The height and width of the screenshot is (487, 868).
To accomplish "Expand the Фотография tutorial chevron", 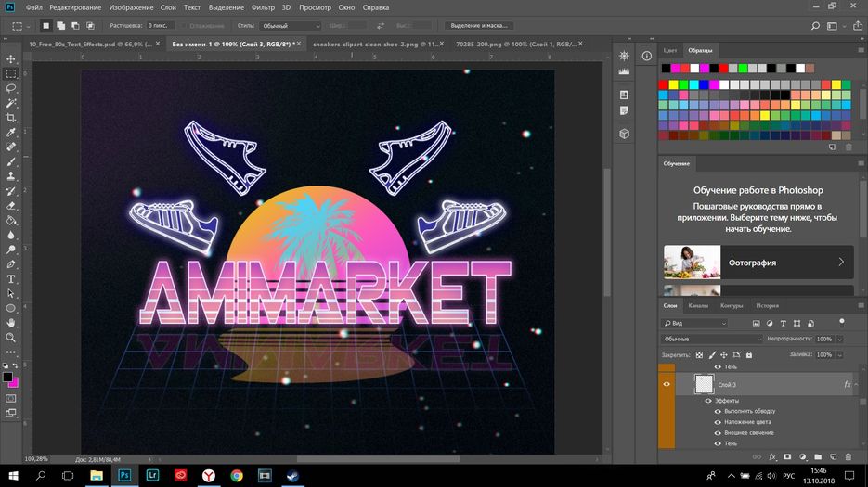I will point(841,262).
